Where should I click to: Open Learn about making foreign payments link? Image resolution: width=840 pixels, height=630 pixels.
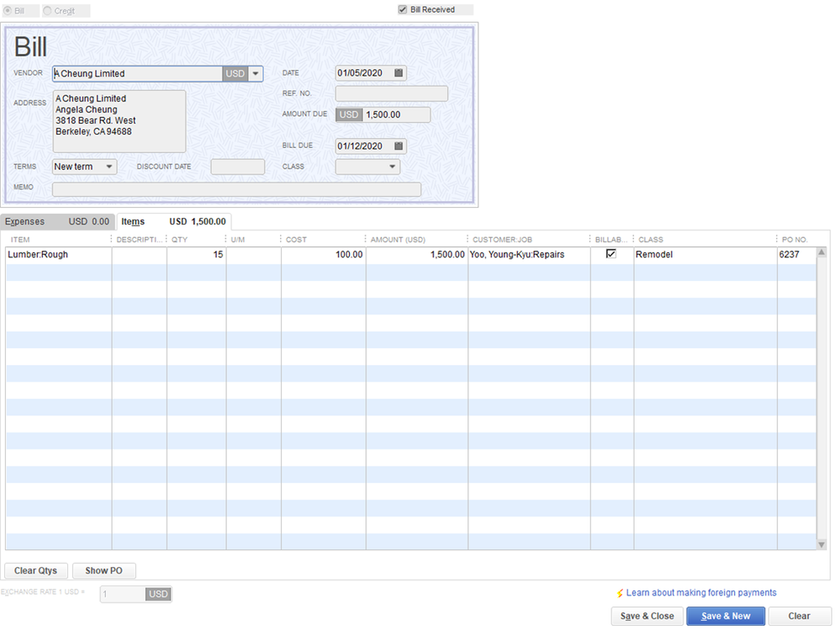pyautogui.click(x=701, y=592)
